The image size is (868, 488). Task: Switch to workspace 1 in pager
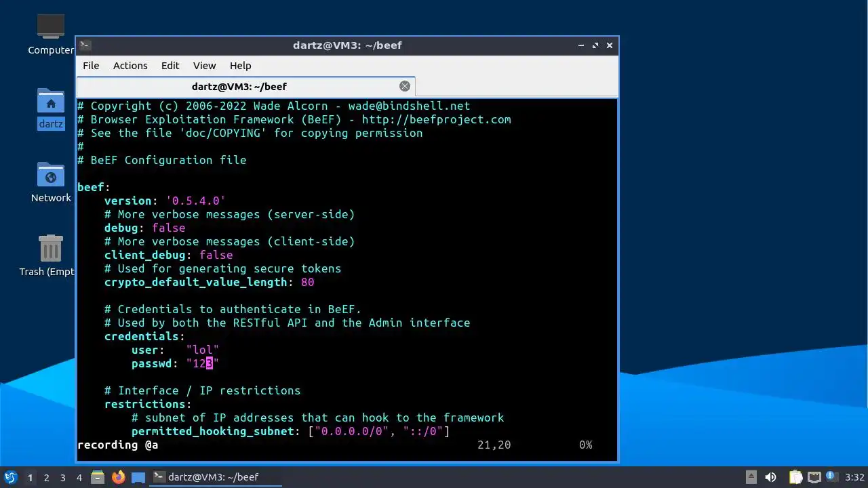tap(30, 477)
